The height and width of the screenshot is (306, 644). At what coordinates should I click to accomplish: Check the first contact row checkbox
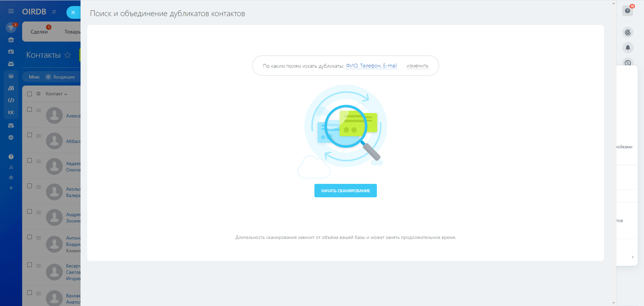point(30,109)
